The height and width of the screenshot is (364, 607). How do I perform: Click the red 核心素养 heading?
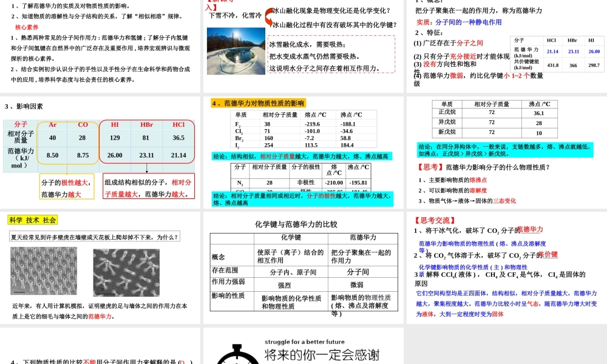tap(27, 27)
